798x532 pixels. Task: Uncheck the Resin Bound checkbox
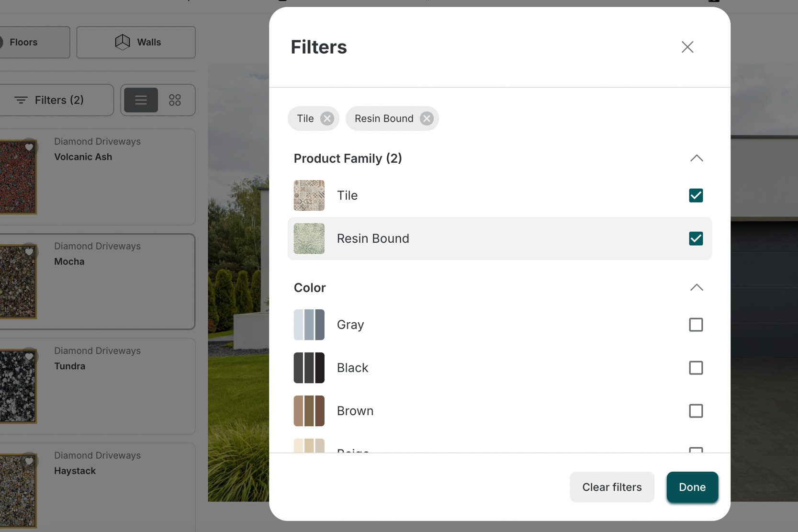point(696,238)
